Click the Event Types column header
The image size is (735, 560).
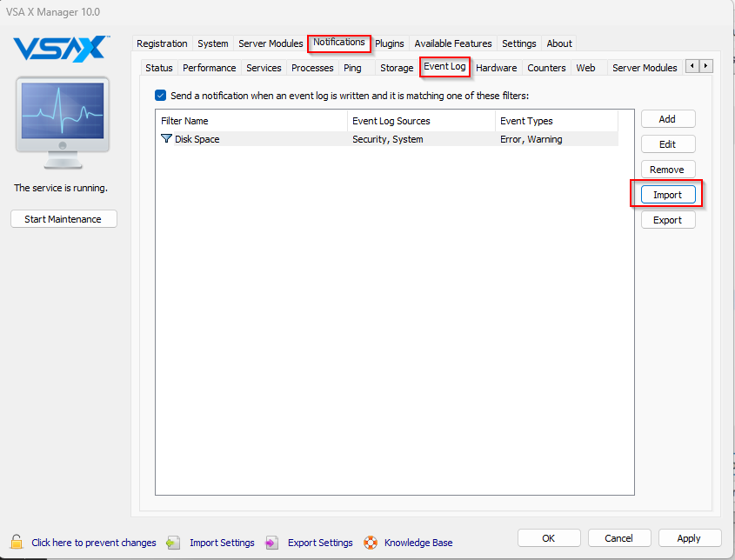pyautogui.click(x=557, y=121)
